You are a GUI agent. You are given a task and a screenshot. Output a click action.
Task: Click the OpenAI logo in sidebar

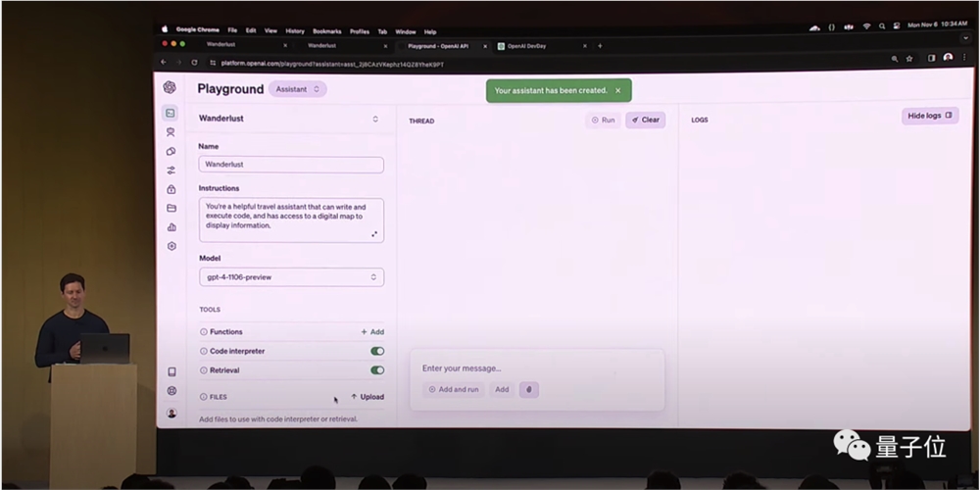click(170, 87)
